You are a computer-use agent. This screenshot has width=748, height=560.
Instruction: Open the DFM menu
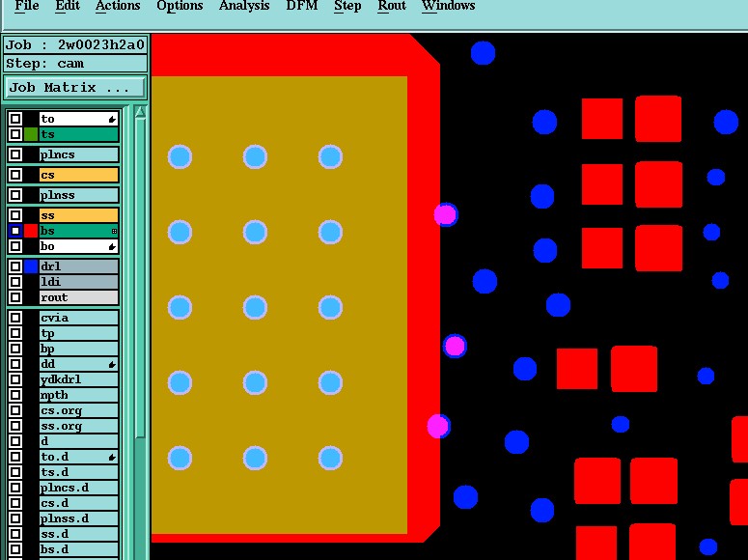coord(302,6)
